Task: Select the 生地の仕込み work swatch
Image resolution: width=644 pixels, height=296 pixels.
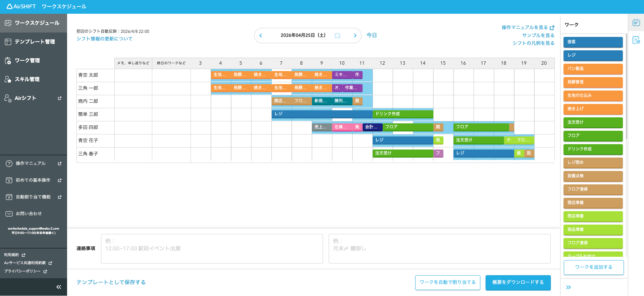Action: 593,96
